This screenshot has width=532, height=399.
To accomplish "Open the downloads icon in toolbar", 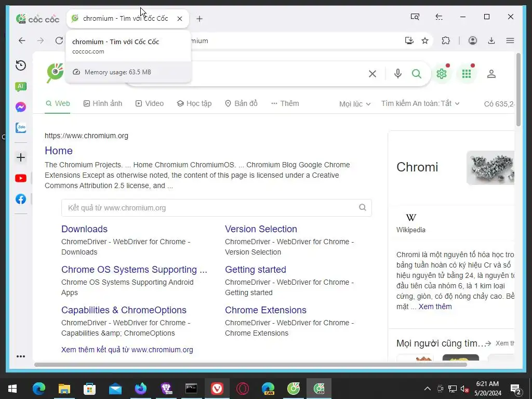I will [491, 41].
